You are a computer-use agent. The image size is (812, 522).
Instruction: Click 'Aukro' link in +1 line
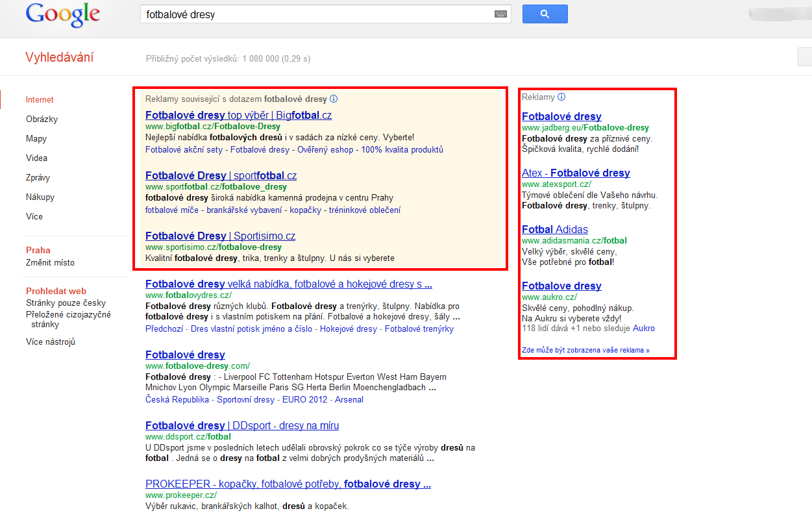pyautogui.click(x=644, y=329)
